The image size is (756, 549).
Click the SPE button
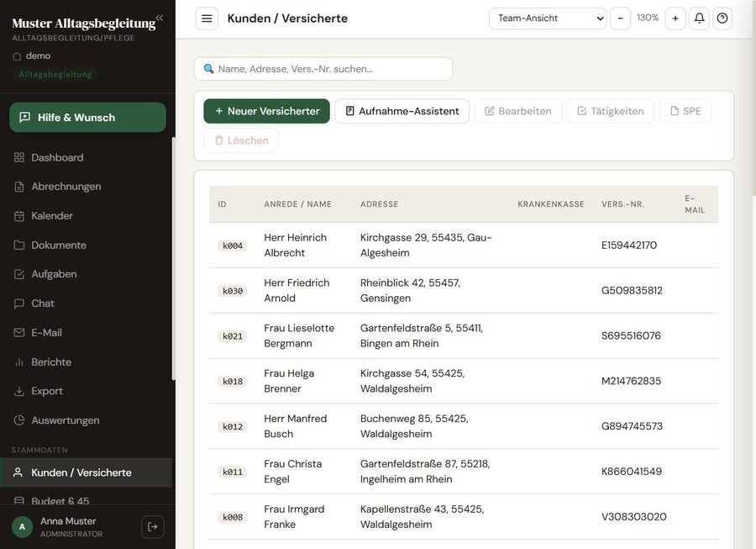pos(685,111)
